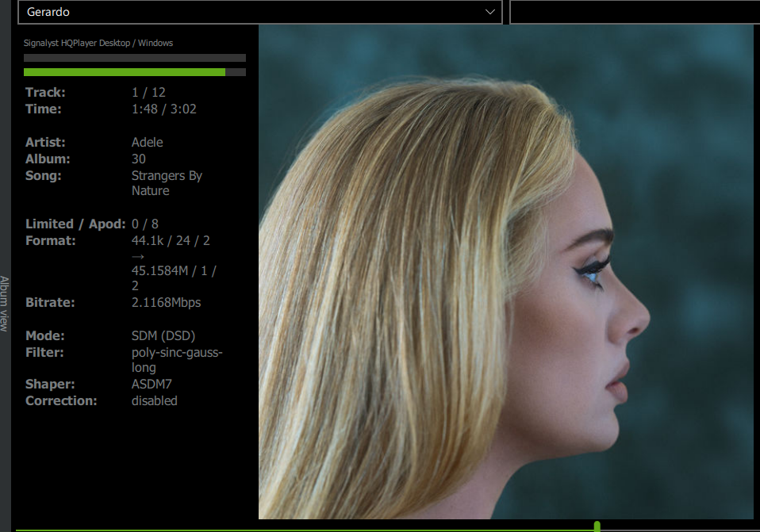The image size is (760, 532).
Task: Click the green track progress bar
Action: pos(135,72)
